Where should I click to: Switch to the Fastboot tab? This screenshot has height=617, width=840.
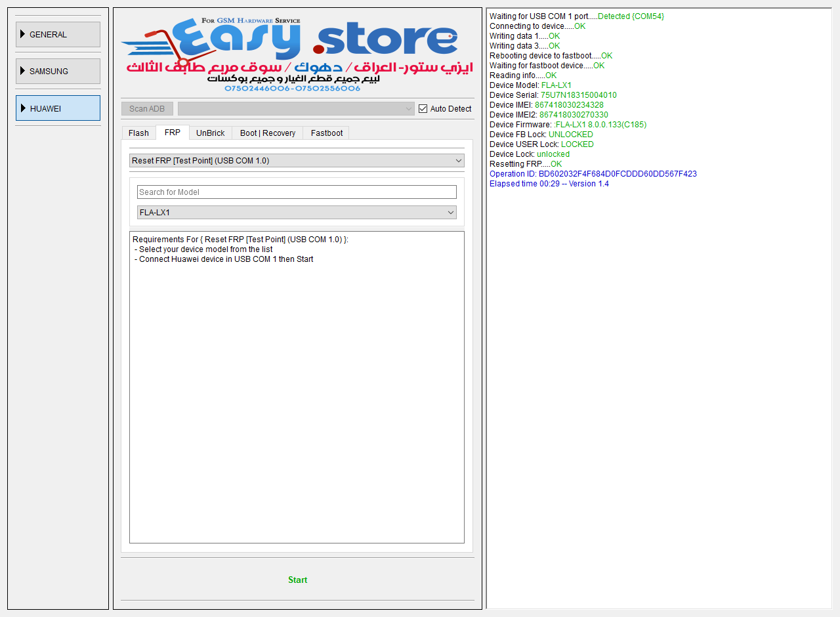[327, 133]
